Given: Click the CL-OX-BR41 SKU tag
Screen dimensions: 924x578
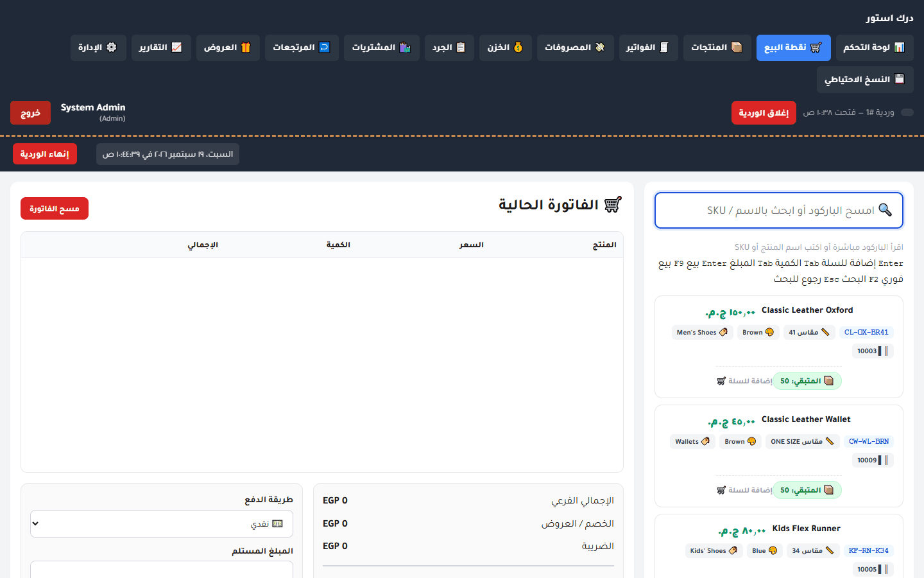Looking at the screenshot, I should [x=866, y=332].
